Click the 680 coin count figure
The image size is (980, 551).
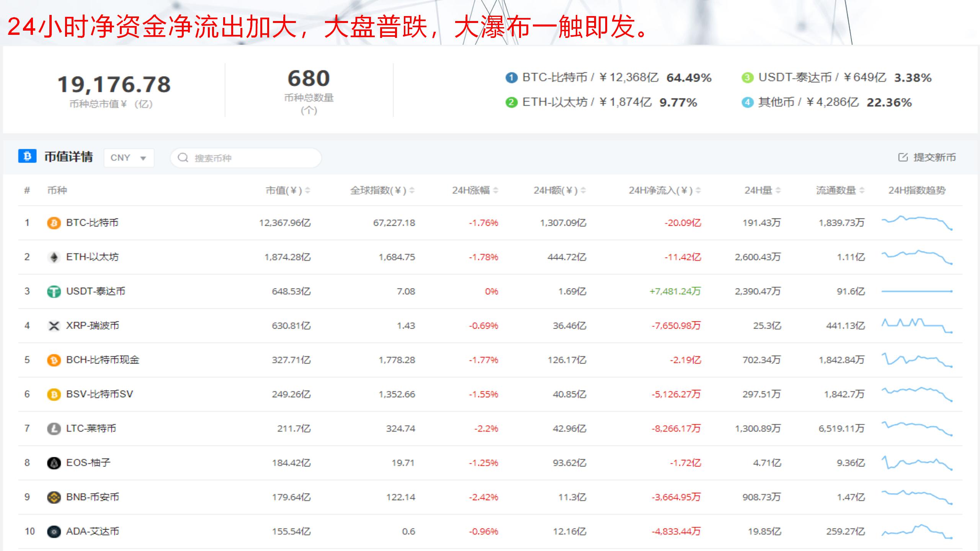309,78
